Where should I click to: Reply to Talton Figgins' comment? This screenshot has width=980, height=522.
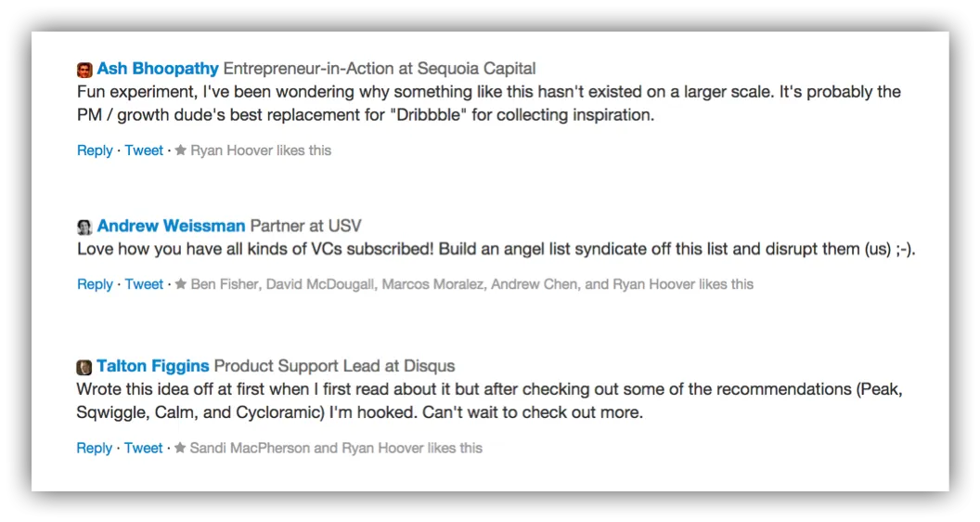point(95,448)
